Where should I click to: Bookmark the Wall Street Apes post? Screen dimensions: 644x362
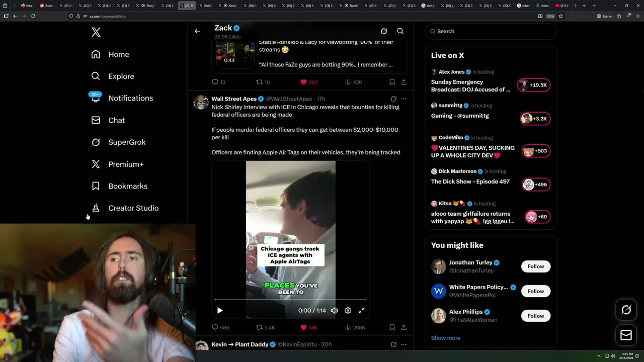click(x=392, y=327)
